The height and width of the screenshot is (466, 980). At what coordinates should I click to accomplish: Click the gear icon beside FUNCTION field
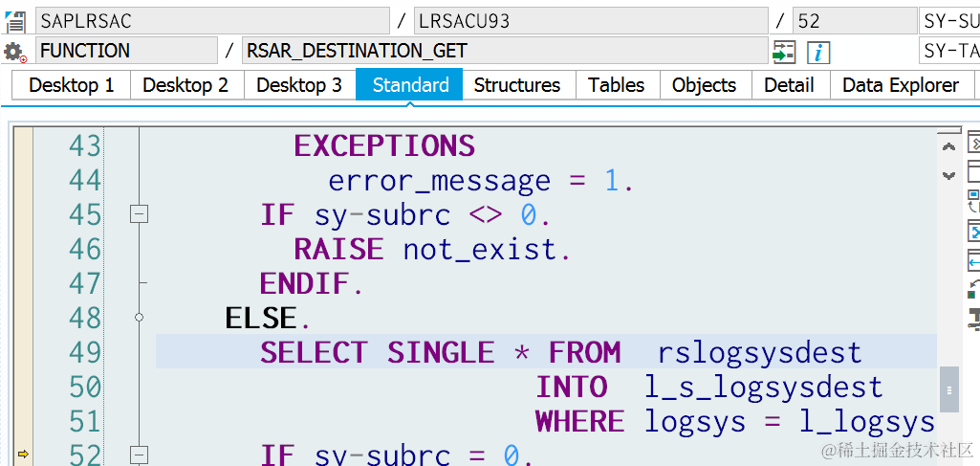(x=14, y=52)
